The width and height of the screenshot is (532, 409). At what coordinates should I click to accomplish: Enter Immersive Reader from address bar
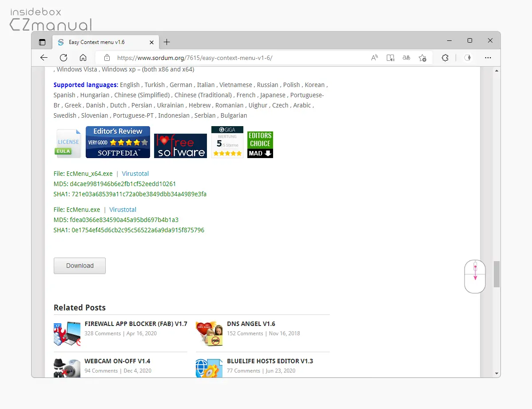point(390,58)
